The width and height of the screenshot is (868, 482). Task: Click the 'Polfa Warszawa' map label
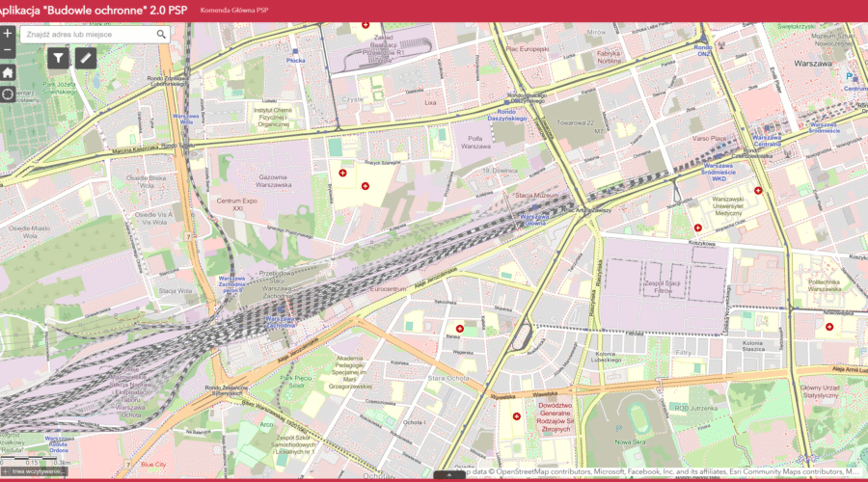click(475, 143)
